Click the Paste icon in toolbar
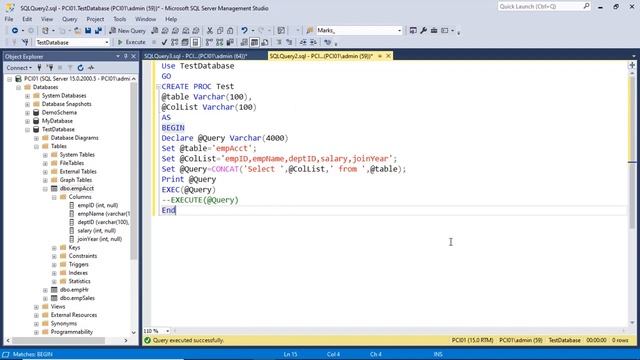The height and width of the screenshot is (360, 640). coord(230,31)
